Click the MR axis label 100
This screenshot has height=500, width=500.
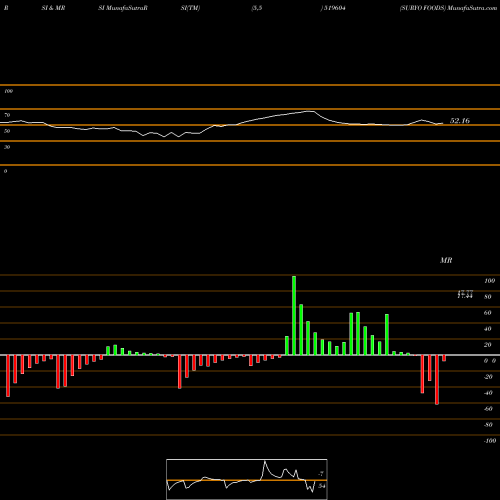[489, 281]
